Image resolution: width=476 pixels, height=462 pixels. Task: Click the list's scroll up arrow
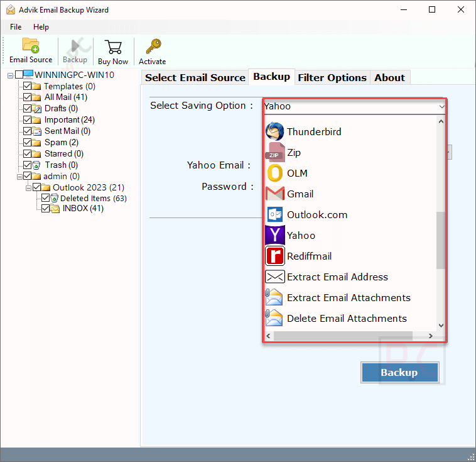pyautogui.click(x=441, y=121)
